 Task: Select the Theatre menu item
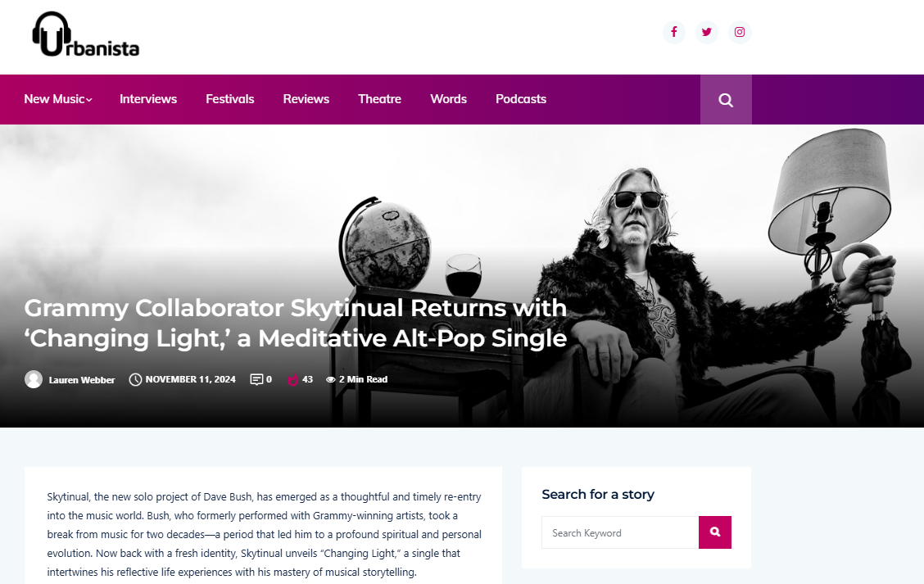(x=379, y=99)
